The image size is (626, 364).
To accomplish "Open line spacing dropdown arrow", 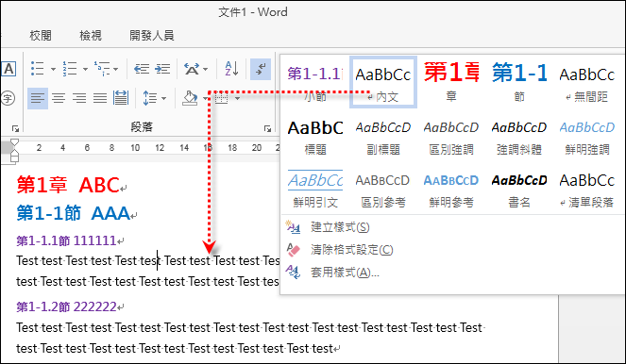I will [164, 98].
